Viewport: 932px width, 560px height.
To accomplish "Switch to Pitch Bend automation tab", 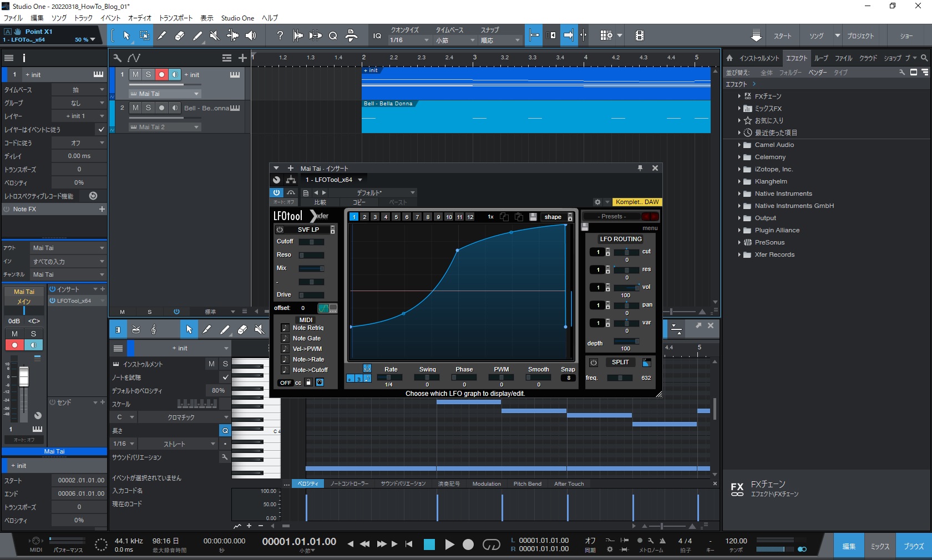I will tap(527, 483).
